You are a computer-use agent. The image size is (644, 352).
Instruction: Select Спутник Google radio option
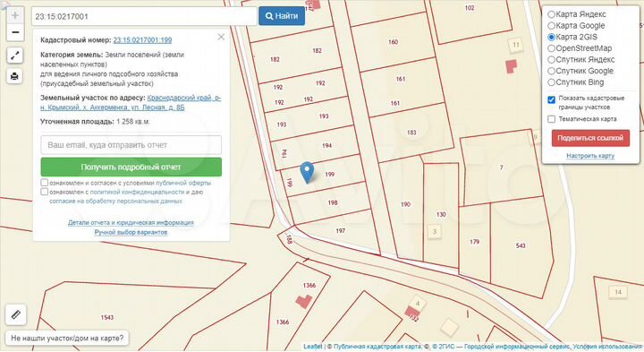coord(551,71)
